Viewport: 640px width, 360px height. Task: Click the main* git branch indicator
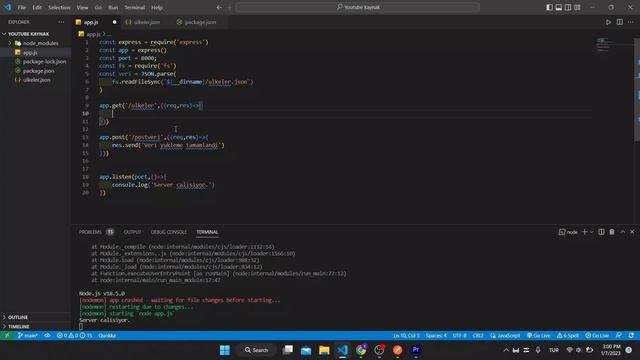[28, 336]
